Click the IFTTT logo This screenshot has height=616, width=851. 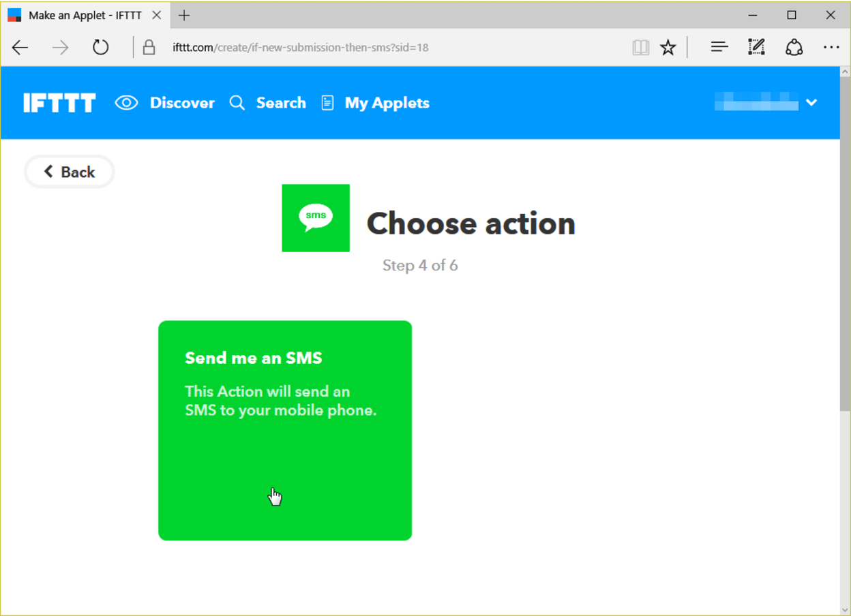tap(59, 103)
